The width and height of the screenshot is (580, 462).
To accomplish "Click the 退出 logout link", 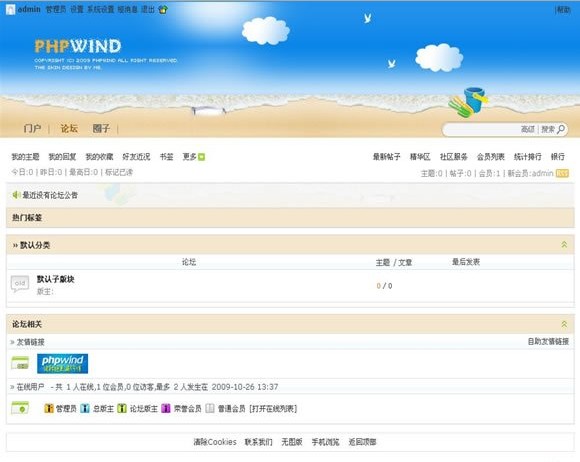I will 148,9.
